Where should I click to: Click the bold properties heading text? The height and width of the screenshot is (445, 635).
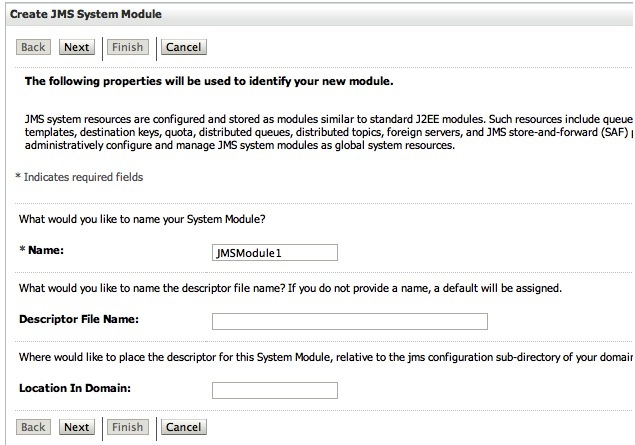click(x=208, y=80)
